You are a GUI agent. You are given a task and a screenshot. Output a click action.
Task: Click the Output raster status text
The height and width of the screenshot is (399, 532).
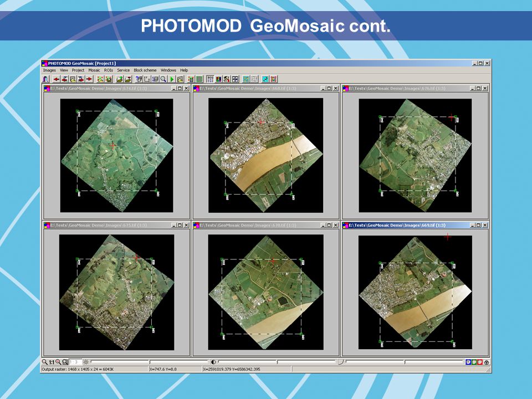[78, 369]
